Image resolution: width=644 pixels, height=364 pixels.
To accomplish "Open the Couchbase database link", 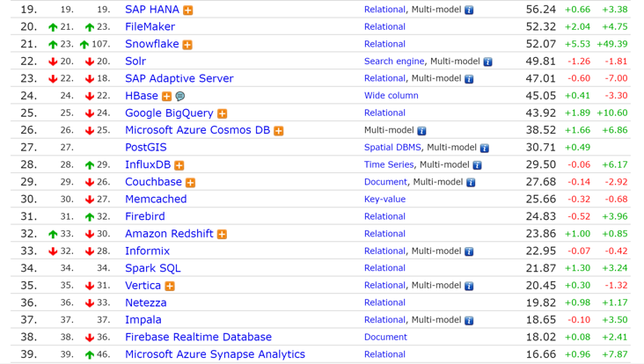I will [x=154, y=182].
